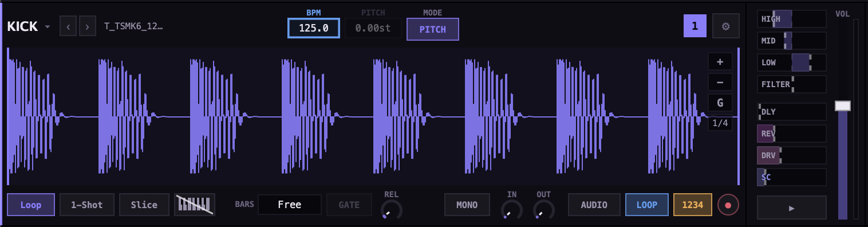
Task: Toggle the MONO button
Action: coord(468,205)
